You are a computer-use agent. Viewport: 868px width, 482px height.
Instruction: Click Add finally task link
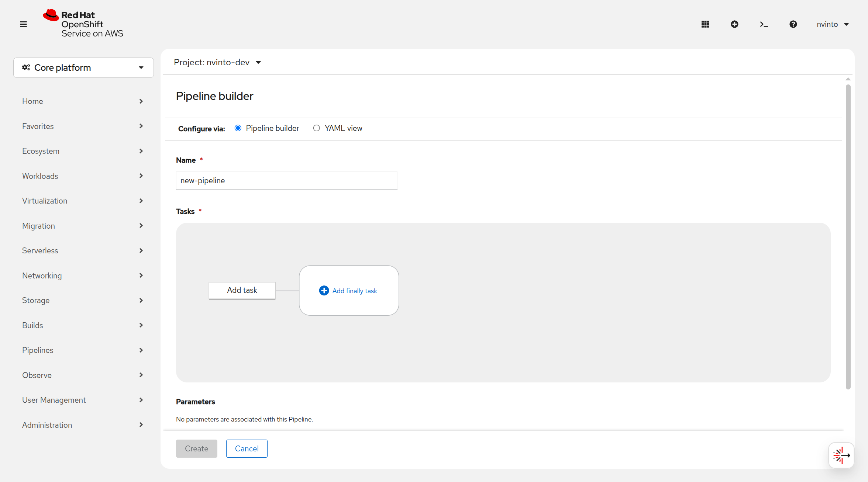point(355,291)
